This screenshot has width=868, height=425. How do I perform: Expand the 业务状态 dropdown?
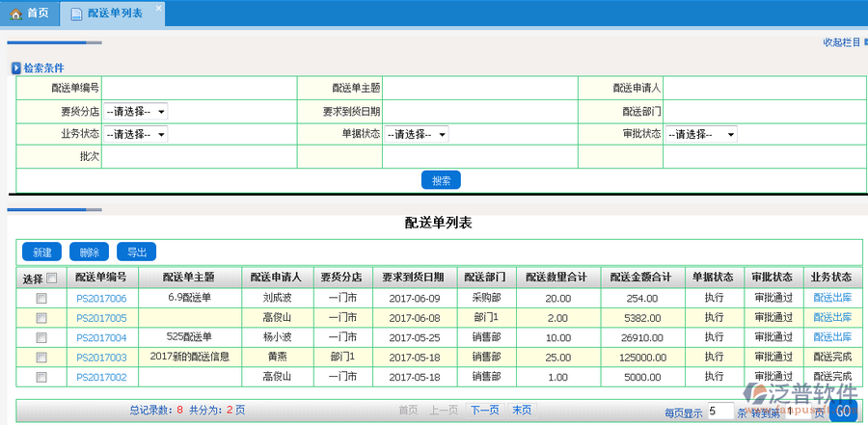click(135, 134)
